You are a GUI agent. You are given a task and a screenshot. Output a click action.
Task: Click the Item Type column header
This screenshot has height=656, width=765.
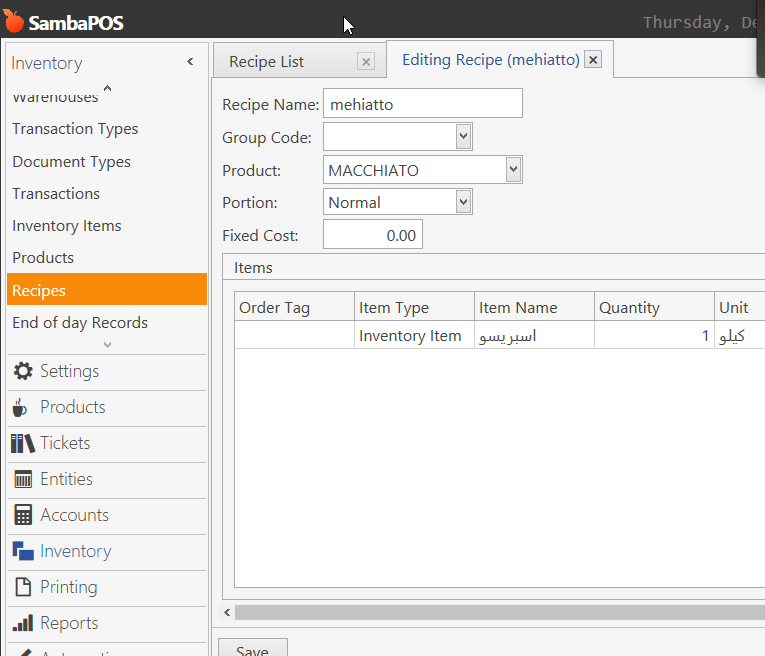point(414,307)
